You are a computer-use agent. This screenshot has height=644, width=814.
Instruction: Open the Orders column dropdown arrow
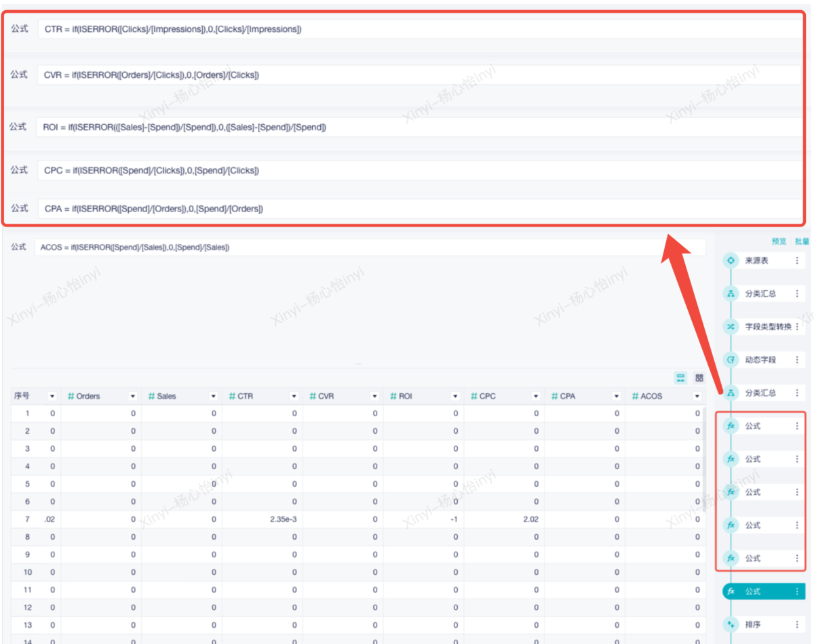pos(133,396)
